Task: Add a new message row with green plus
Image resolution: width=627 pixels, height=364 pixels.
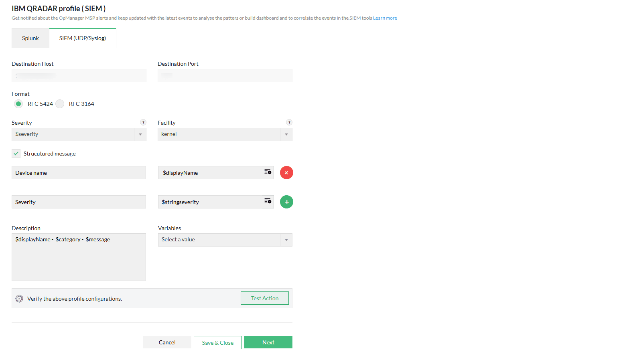Action: click(x=286, y=202)
